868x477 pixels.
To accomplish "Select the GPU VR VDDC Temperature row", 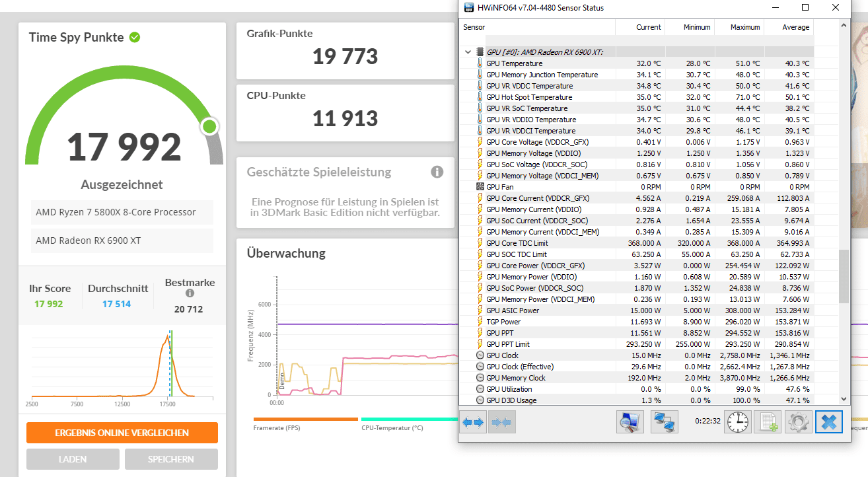I will [x=637, y=86].
